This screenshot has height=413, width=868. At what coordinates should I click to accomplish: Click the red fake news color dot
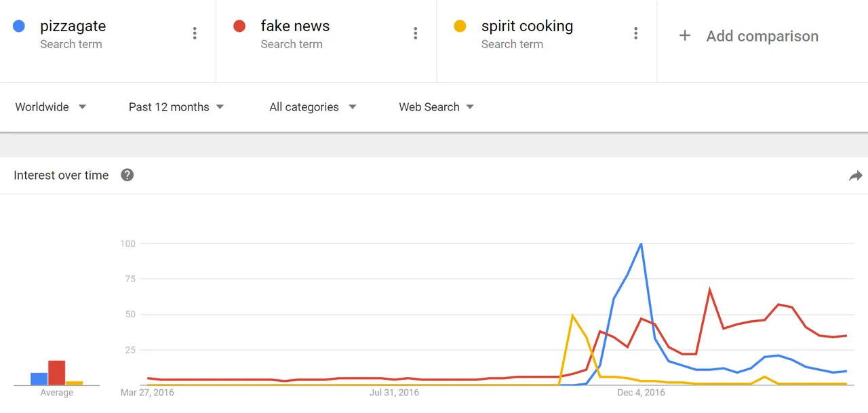[x=239, y=26]
